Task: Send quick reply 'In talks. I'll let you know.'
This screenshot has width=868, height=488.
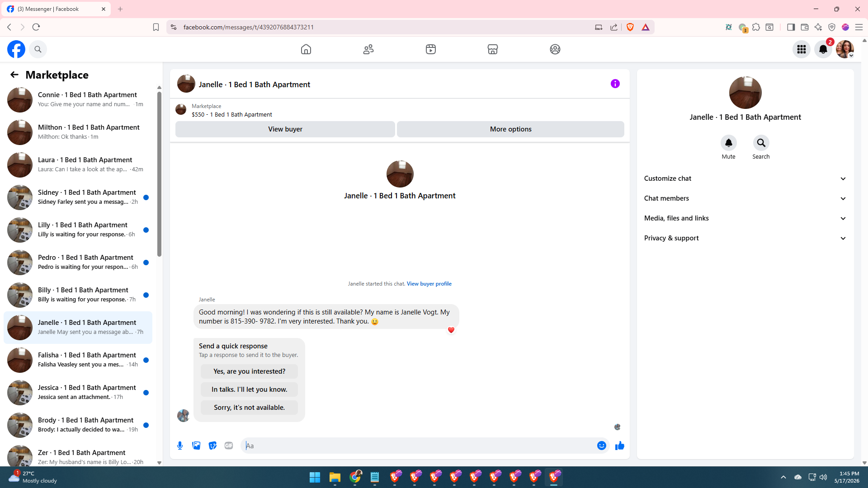Action: (250, 389)
